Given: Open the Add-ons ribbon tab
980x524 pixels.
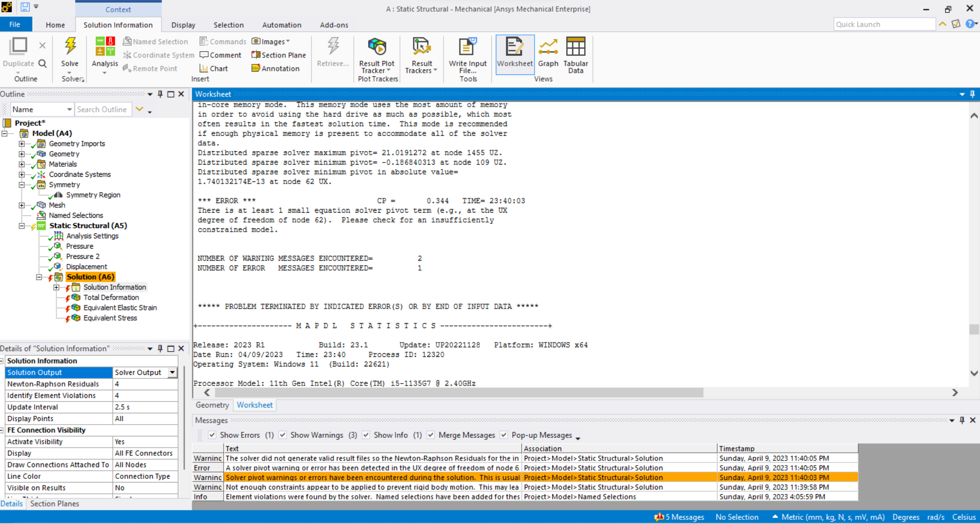Looking at the screenshot, I should pos(334,25).
